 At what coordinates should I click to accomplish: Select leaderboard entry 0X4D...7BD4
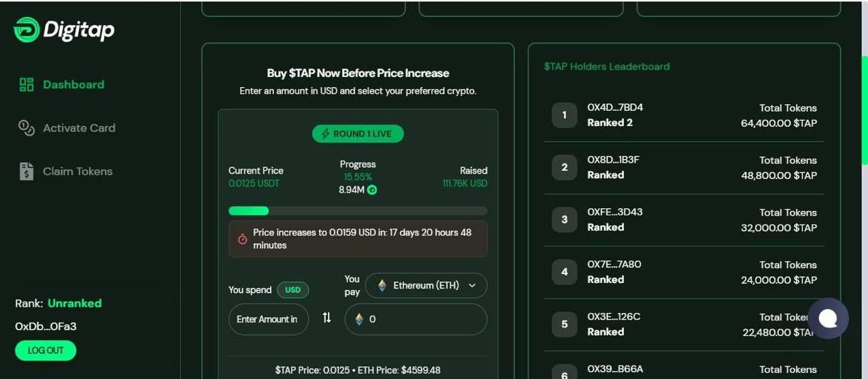(x=684, y=116)
